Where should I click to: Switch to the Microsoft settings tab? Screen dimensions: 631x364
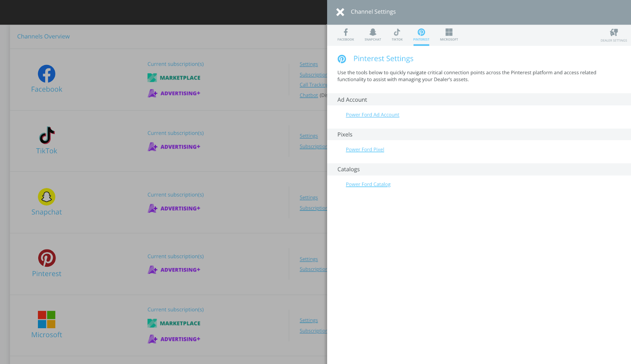[x=449, y=35]
